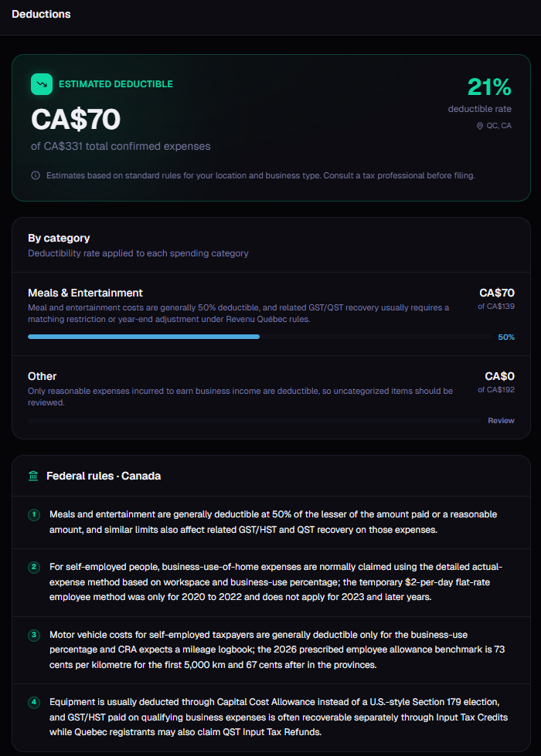Image resolution: width=541 pixels, height=756 pixels.
Task: Click the By category section heading
Action: coord(59,238)
